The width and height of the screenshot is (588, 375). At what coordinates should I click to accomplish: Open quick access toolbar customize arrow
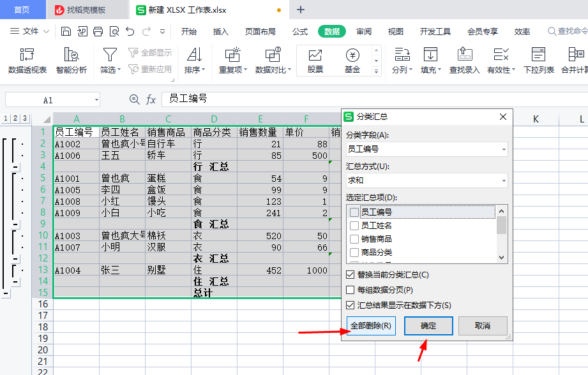(x=162, y=31)
